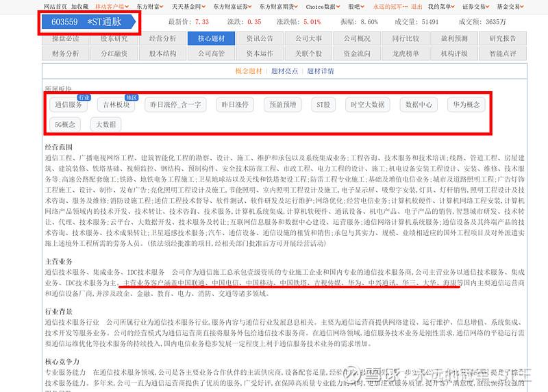Screen dimensions: 548x392
Task: Switch to the 研究报告 tab
Action: tap(503, 38)
